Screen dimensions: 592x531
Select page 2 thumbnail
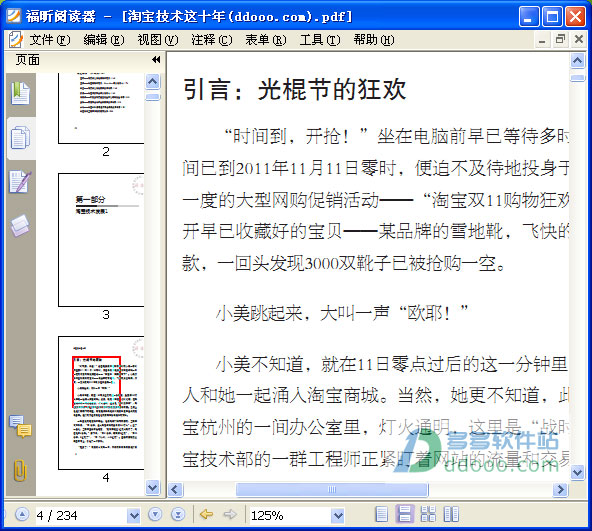(x=101, y=108)
